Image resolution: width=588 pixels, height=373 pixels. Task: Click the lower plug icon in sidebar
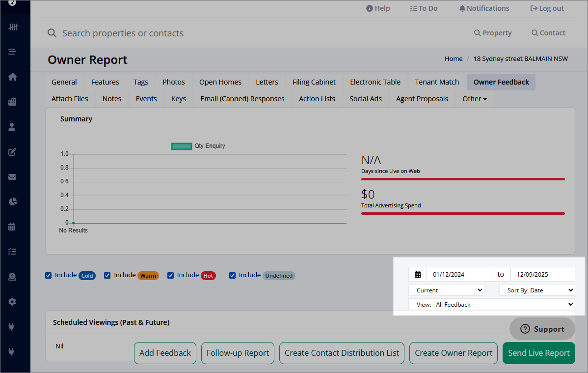click(12, 352)
